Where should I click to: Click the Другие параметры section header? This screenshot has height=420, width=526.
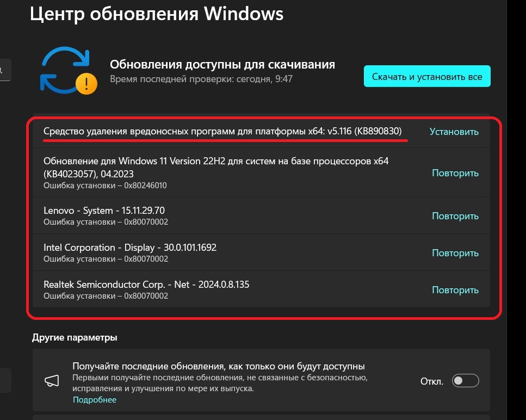[x=75, y=337]
